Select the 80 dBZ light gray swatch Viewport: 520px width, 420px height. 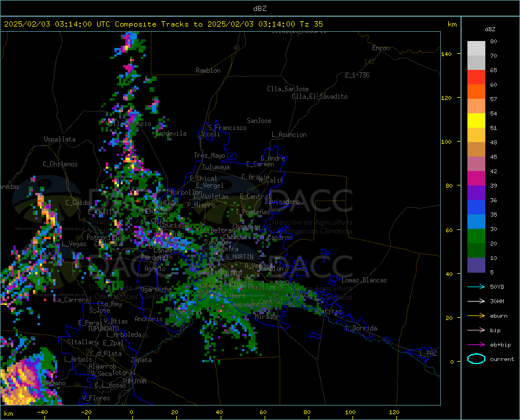[x=476, y=49]
